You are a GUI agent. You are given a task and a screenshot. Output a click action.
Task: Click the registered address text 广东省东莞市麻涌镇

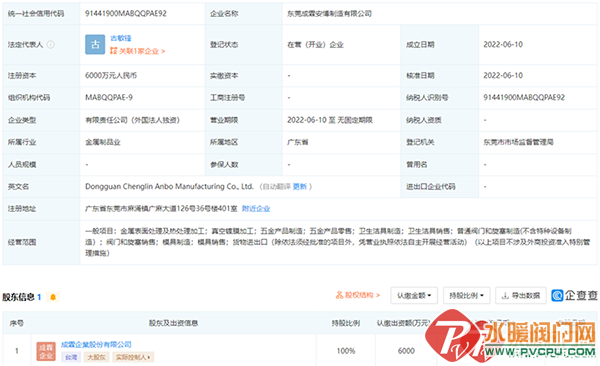click(x=161, y=209)
